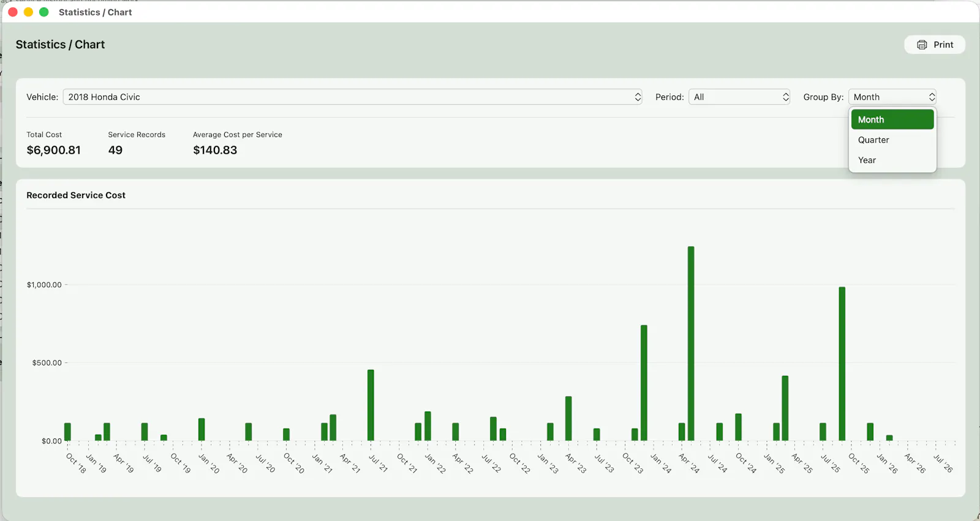The image size is (980, 521).
Task: Click the Jul '26 axis label
Action: 943,463
